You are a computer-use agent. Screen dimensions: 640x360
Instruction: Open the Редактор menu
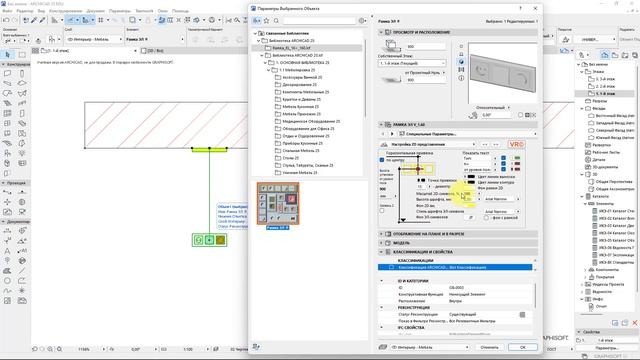tap(25, 11)
